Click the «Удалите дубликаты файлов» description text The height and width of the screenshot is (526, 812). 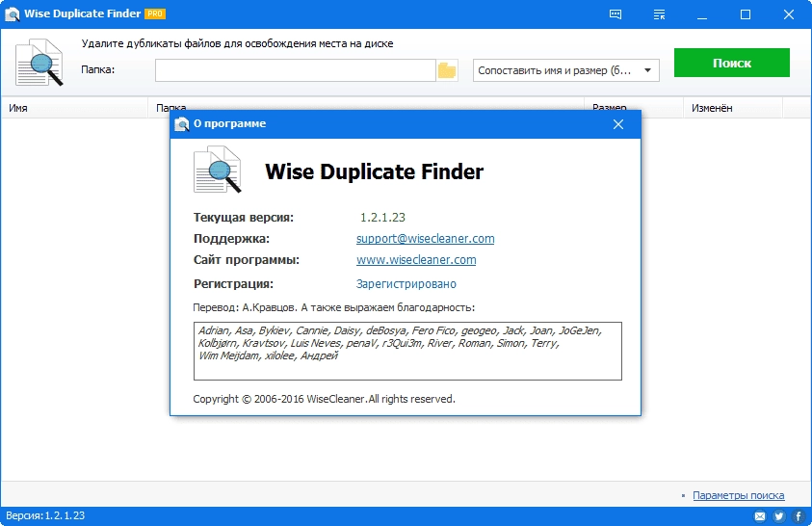pyautogui.click(x=237, y=43)
